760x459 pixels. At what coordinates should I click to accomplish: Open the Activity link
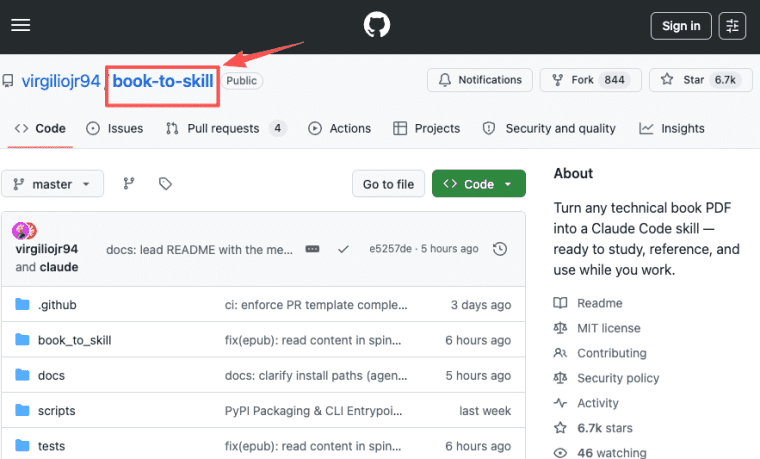(x=598, y=403)
